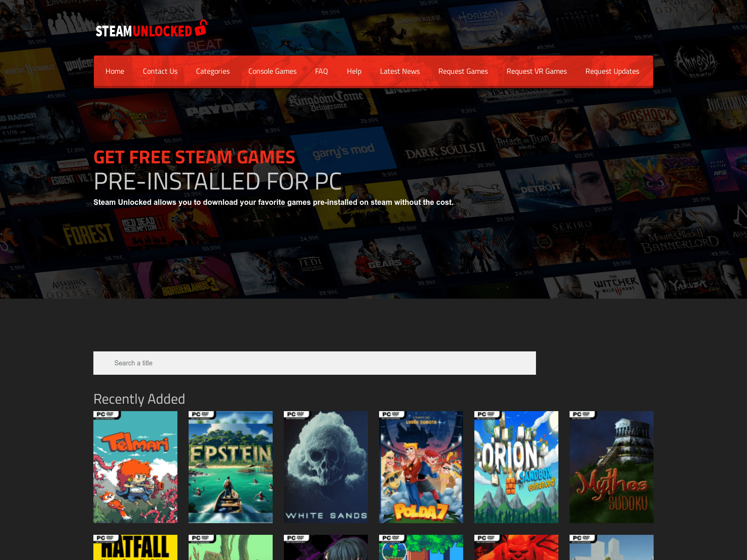Screen dimensions: 747x560
Task: Click the GET FREE STEAM GAMES headline
Action: click(194, 157)
